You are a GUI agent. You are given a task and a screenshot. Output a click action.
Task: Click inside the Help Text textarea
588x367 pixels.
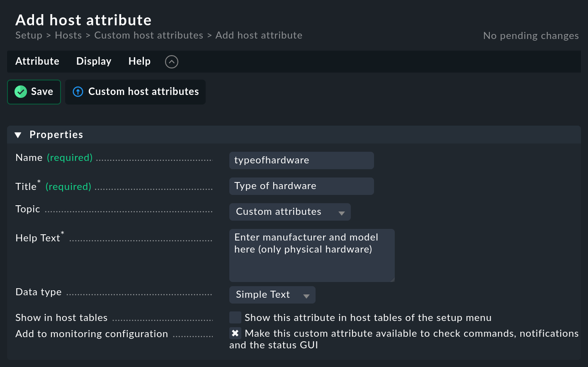click(x=312, y=255)
